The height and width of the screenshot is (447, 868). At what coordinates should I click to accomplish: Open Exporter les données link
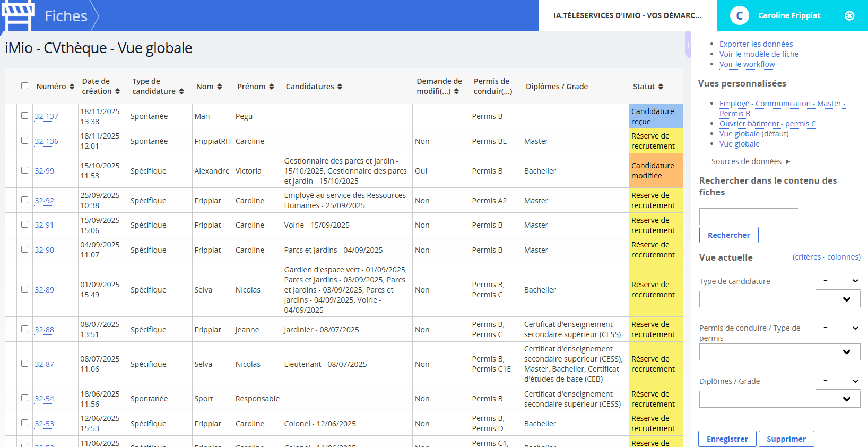click(756, 44)
